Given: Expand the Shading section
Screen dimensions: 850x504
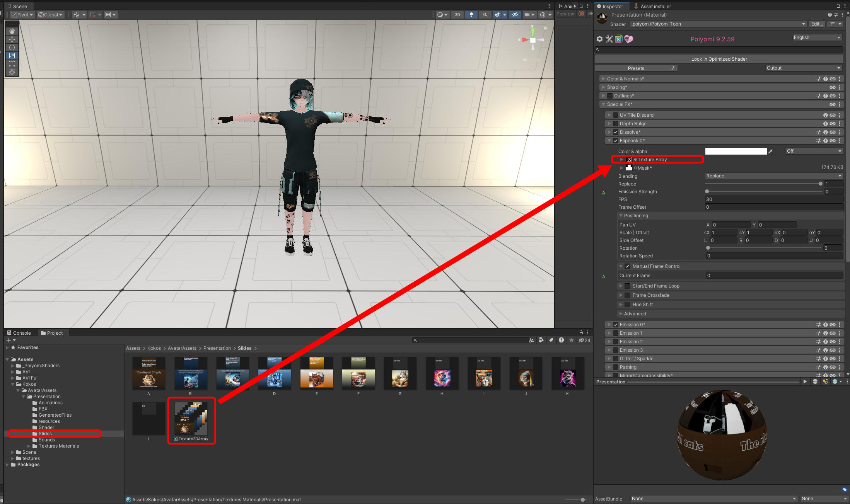Looking at the screenshot, I should pyautogui.click(x=603, y=87).
